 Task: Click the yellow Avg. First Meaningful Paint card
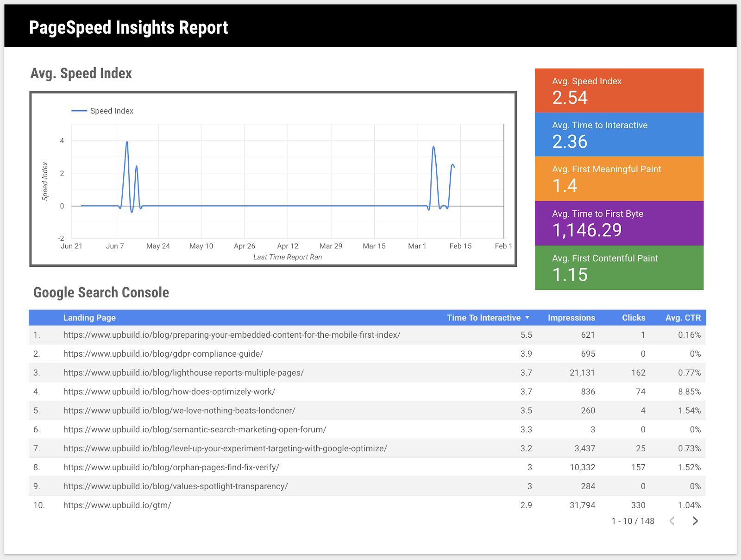click(x=619, y=179)
